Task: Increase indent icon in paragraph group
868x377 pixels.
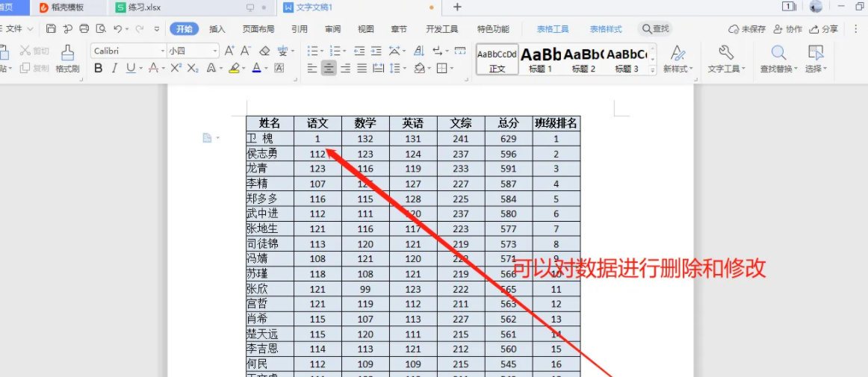Action: [x=376, y=51]
